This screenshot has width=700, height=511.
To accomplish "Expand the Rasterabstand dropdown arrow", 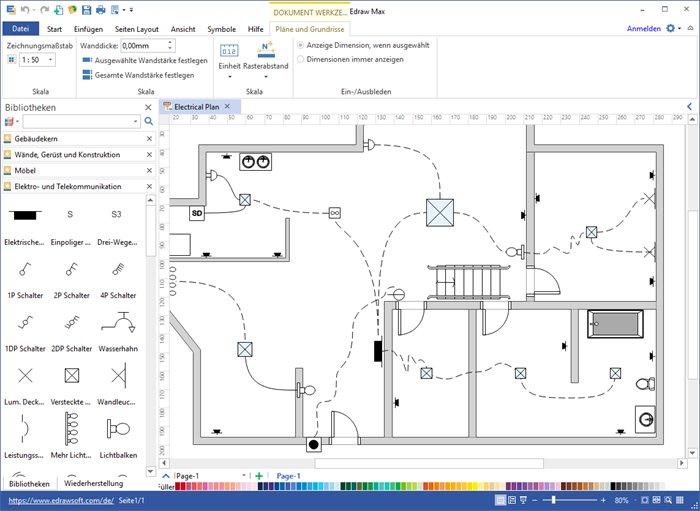I will point(265,76).
